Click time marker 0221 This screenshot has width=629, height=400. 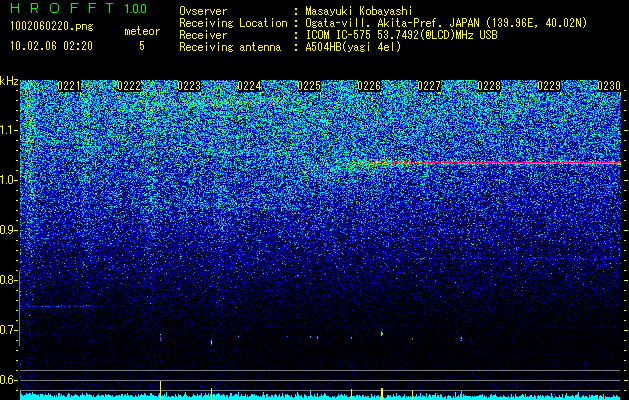pyautogui.click(x=69, y=86)
